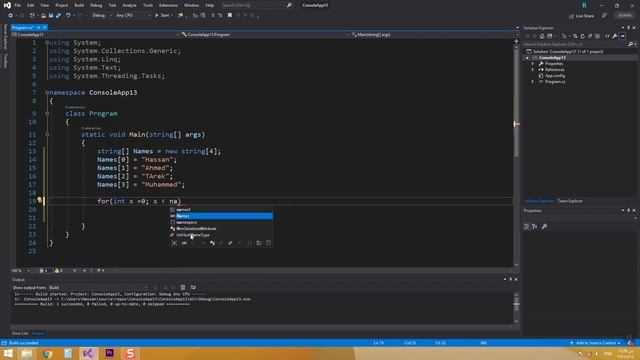
Task: Collapse the Main method code block
Action: click(x=47, y=134)
